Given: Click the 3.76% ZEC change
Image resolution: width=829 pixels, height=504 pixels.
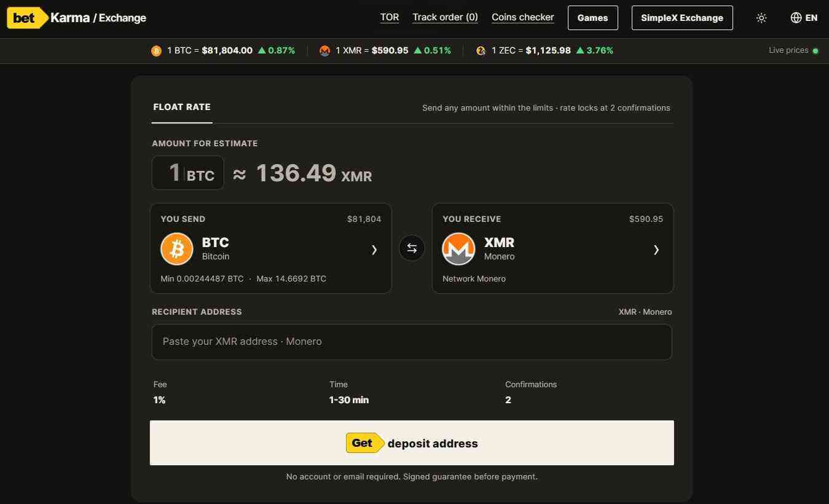Looking at the screenshot, I should [x=595, y=50].
